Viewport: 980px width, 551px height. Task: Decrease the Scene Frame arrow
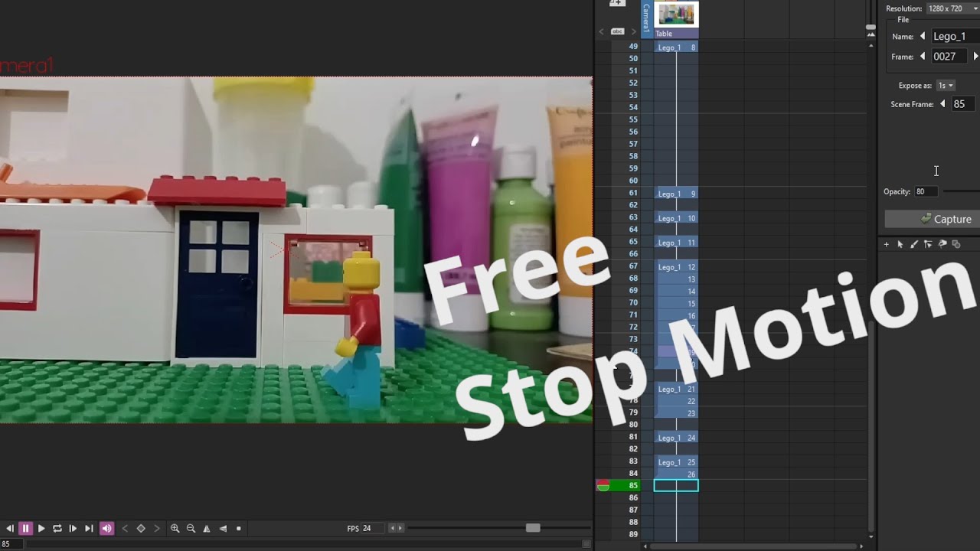(x=942, y=104)
